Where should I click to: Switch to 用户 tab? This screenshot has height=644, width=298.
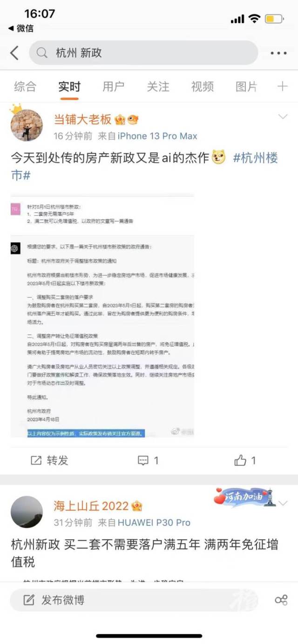pos(113,86)
